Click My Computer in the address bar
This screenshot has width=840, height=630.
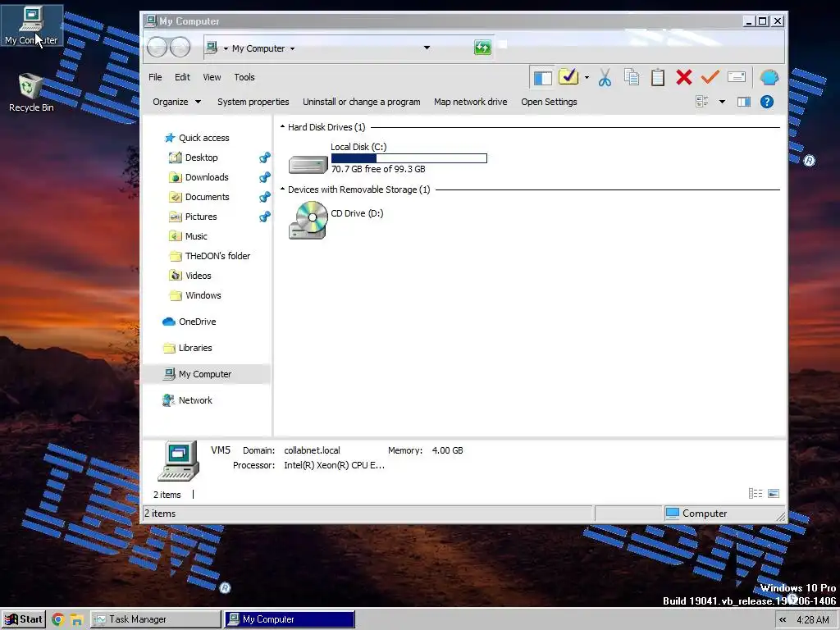click(x=258, y=48)
